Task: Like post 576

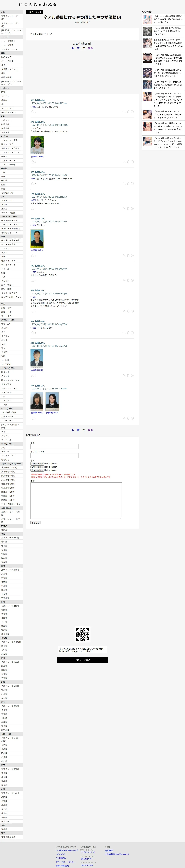Action: click(x=33, y=255)
